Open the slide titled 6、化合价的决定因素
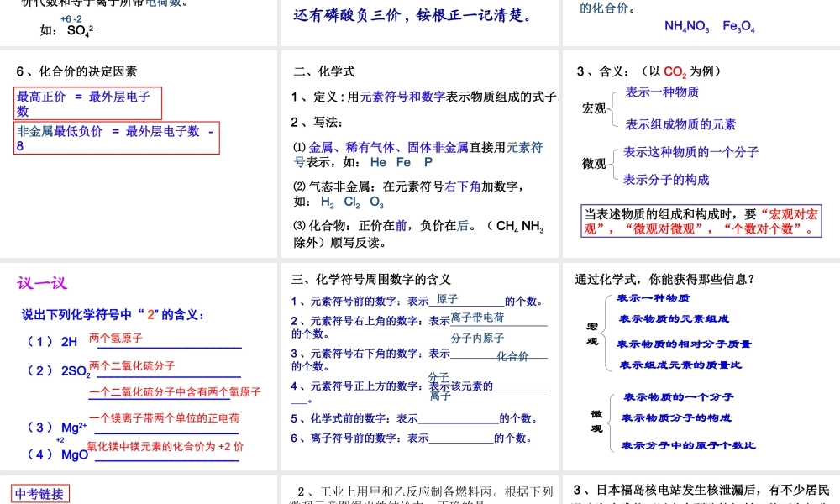The height and width of the screenshot is (504, 840). pos(139,155)
